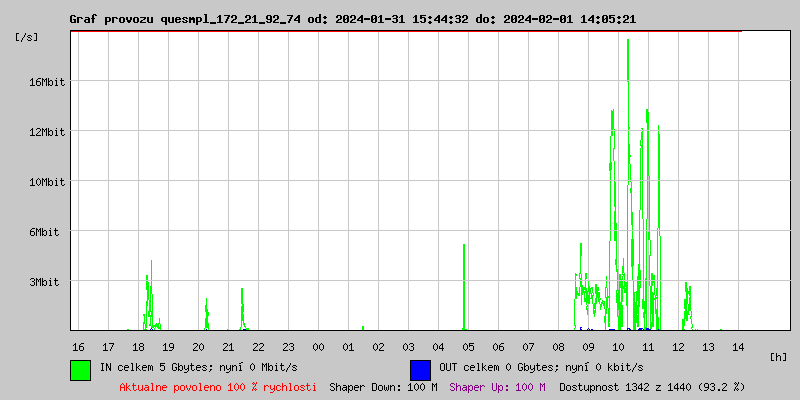Click hour 23 on the time axis
The width and height of the screenshot is (800, 400).
tap(288, 346)
